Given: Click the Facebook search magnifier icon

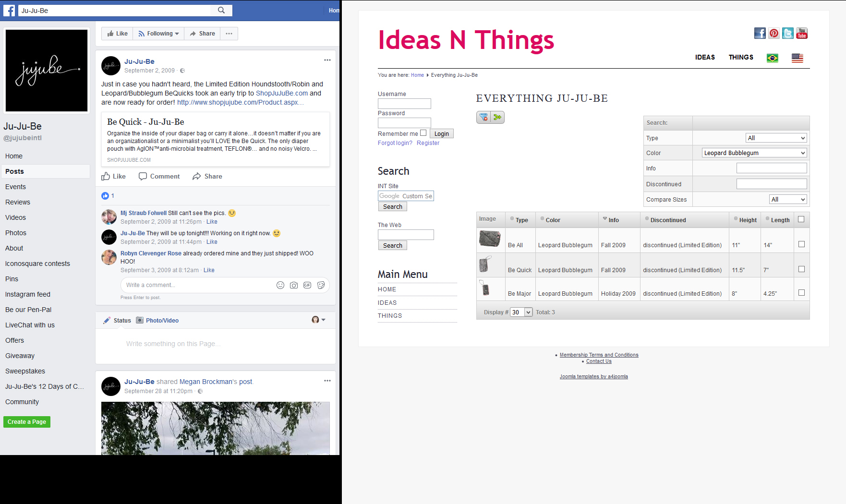Looking at the screenshot, I should coord(221,10).
